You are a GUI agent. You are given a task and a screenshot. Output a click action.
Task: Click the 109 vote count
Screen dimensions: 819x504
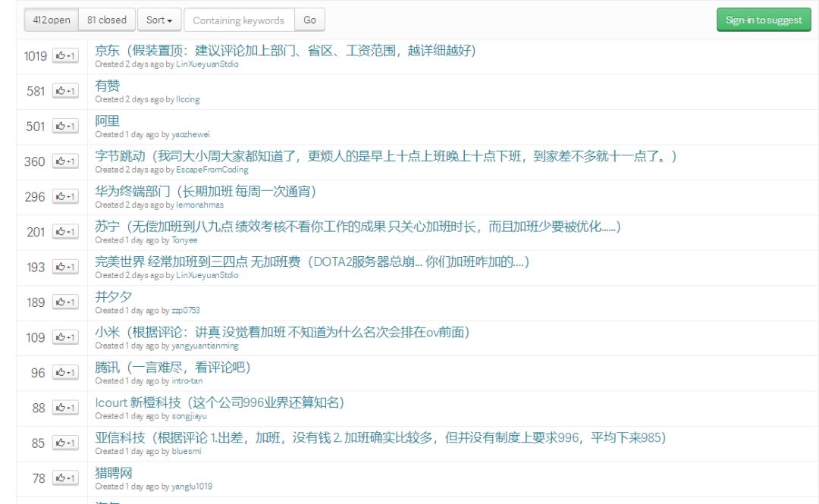36,338
